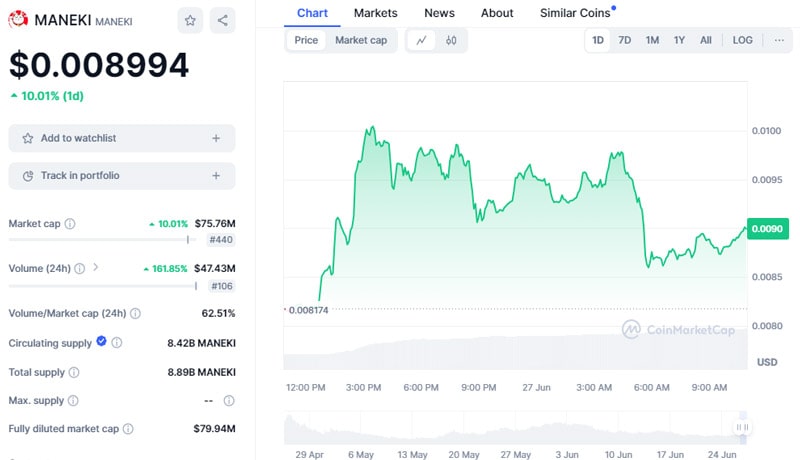Show Fully diluted market cap info icon

point(128,429)
